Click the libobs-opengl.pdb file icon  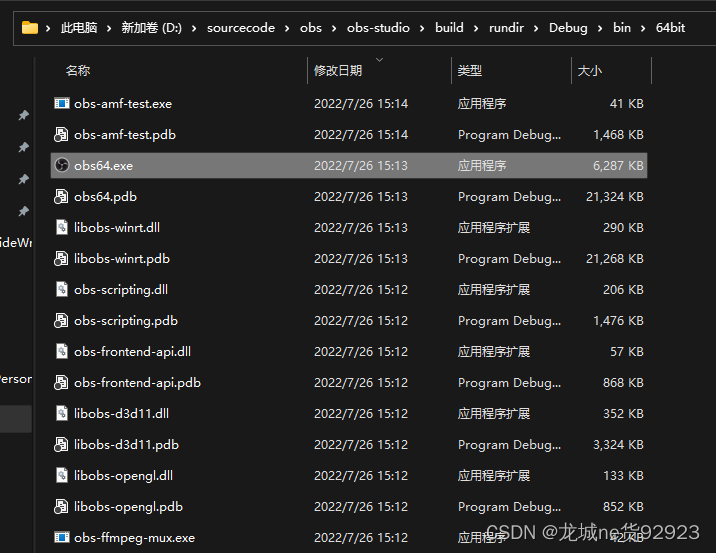[61, 506]
